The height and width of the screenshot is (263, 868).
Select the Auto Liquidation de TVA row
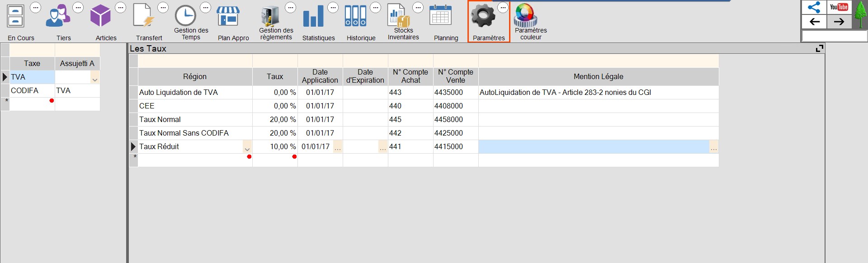point(195,92)
